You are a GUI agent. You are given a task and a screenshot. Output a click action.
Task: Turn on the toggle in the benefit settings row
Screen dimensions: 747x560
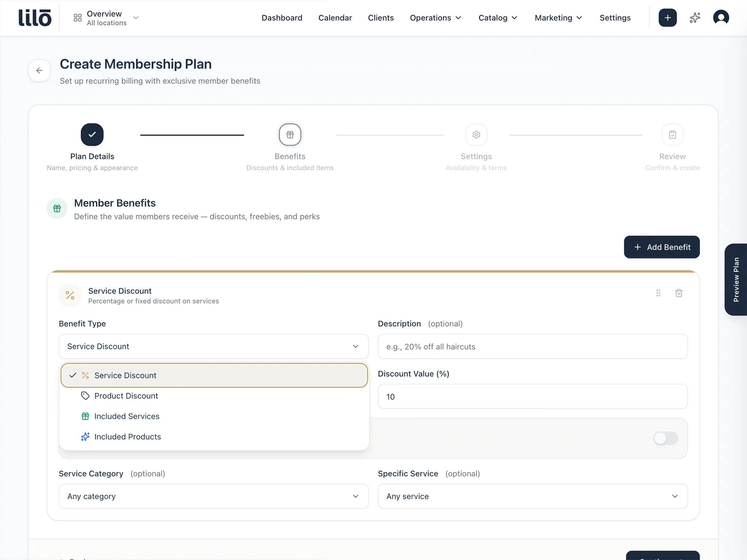(666, 439)
